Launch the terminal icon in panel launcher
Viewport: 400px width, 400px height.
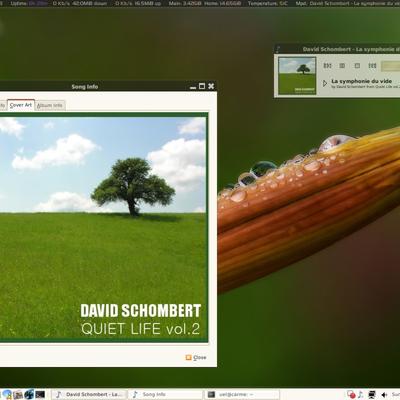click(x=40, y=394)
